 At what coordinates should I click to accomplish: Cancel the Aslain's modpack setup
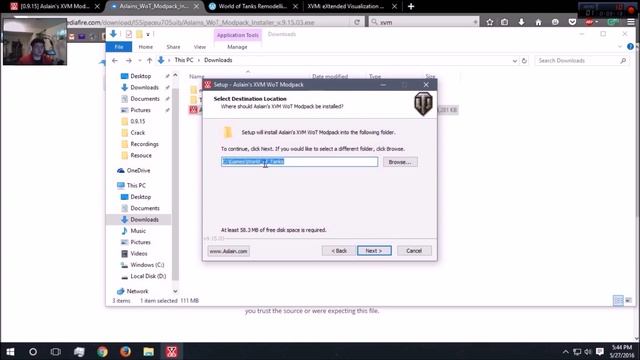[x=414, y=251]
